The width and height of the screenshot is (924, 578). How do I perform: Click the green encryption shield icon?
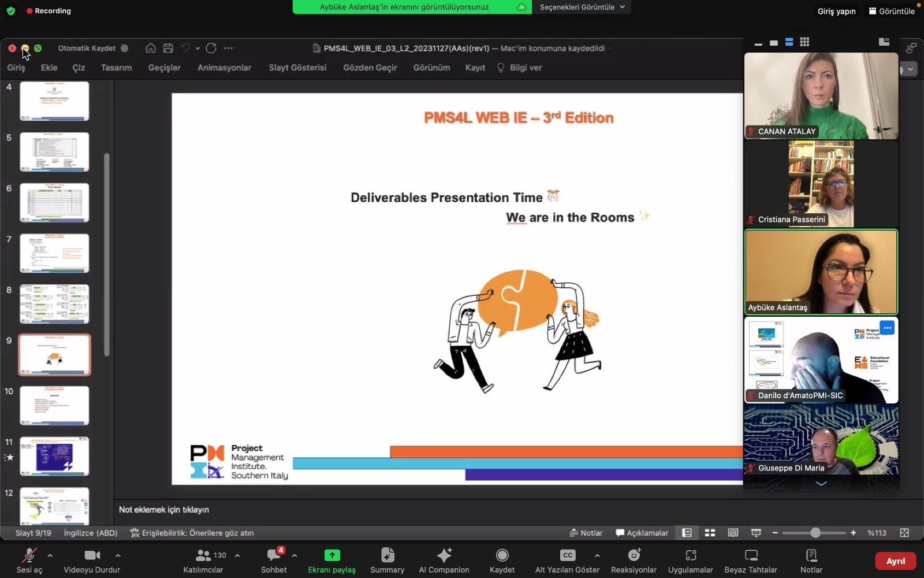(11, 10)
